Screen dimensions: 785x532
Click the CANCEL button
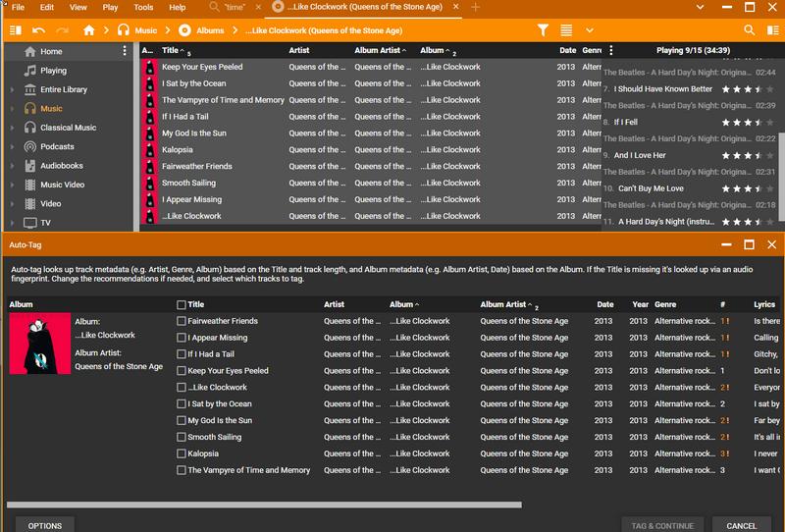pos(742,525)
